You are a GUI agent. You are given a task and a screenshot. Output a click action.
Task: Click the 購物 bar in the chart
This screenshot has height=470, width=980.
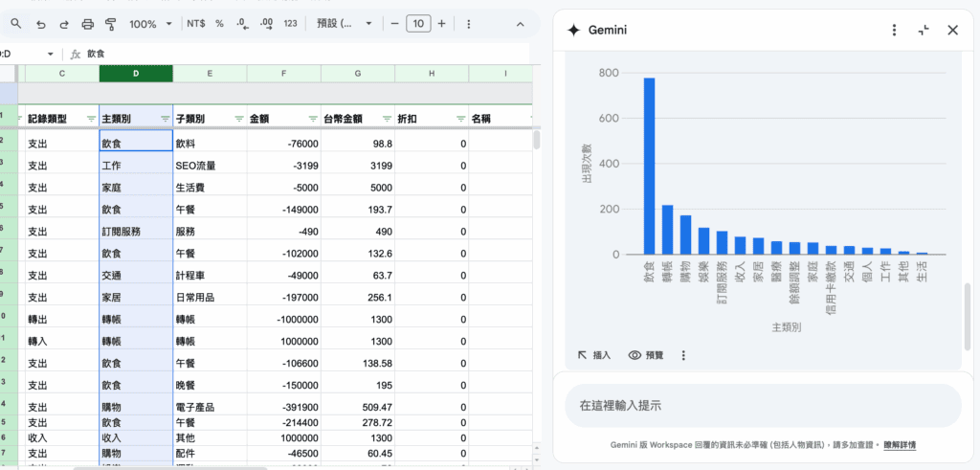[x=685, y=235]
